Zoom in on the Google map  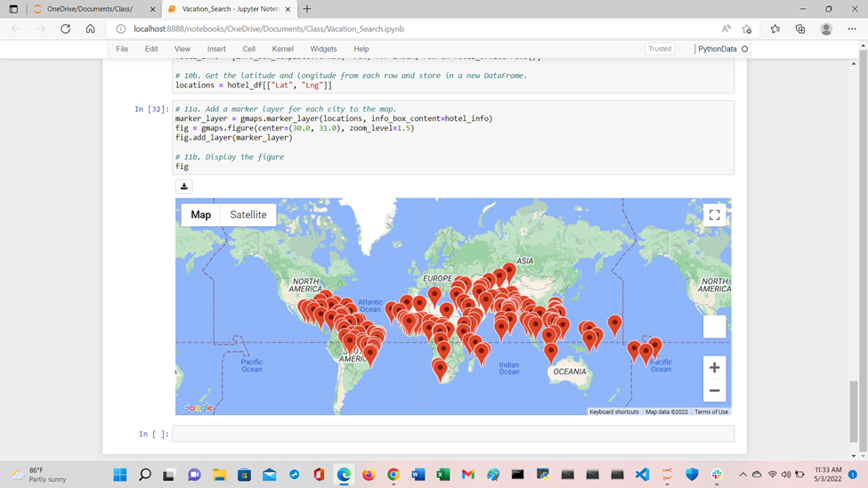pos(714,367)
